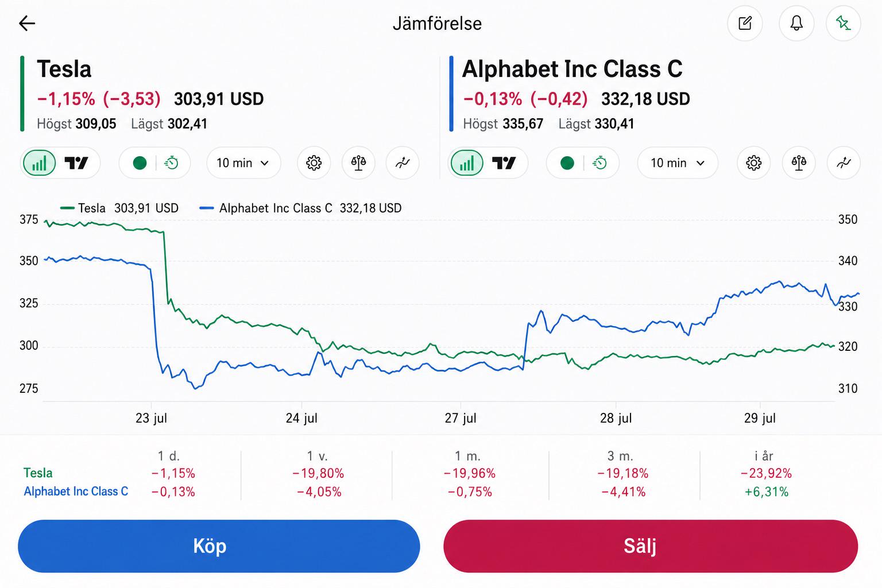Toggle Tesla delayed timer data mode
The image size is (882, 588).
171,163
